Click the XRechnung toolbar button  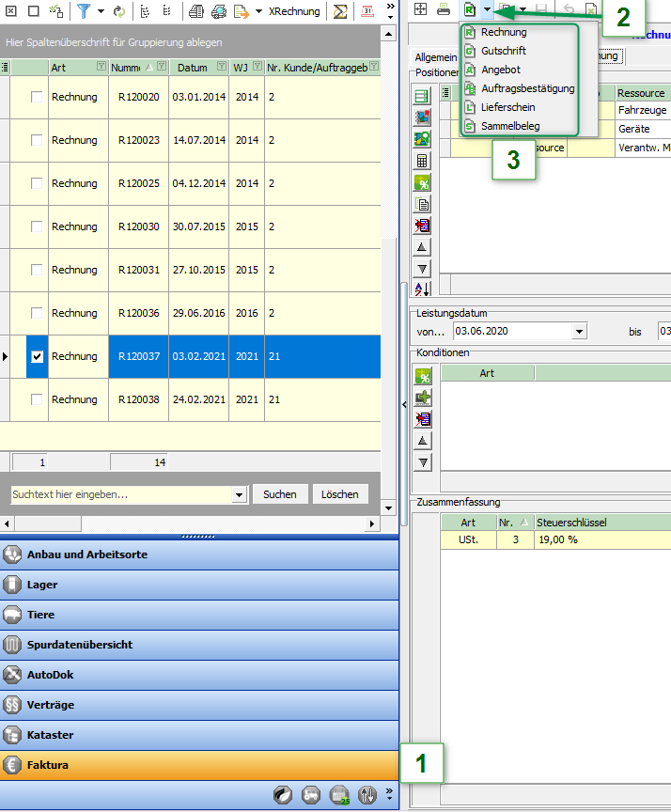(294, 11)
